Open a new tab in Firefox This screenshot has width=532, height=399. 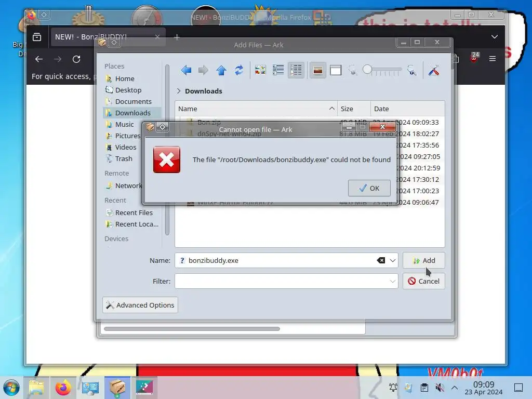177,37
